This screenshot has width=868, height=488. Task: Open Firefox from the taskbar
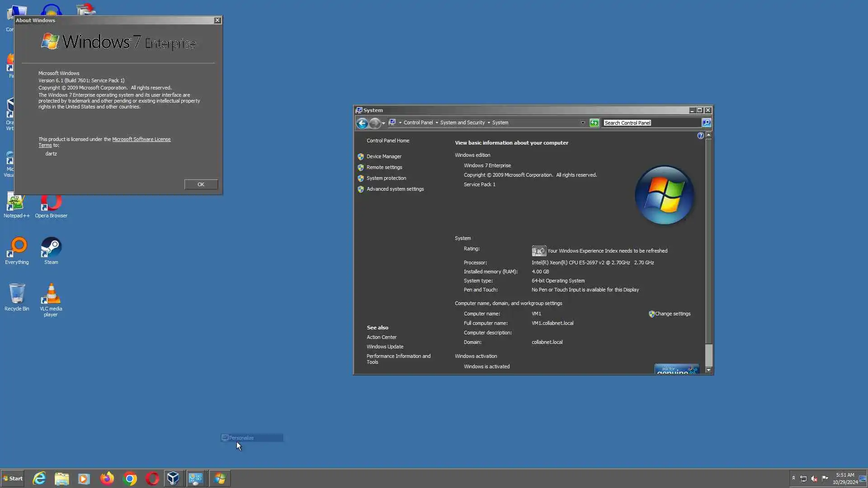[x=107, y=479]
